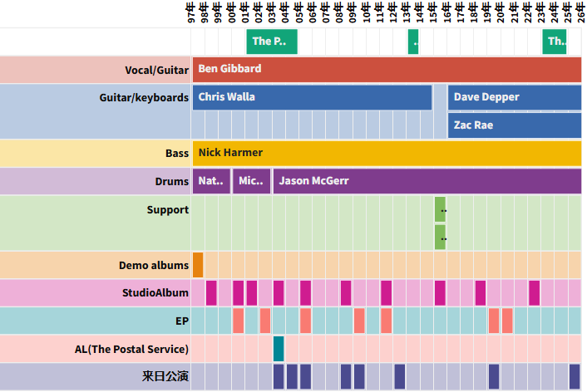This screenshot has width=587, height=392.
Task: Click the Dave Depper bar
Action: click(515, 97)
